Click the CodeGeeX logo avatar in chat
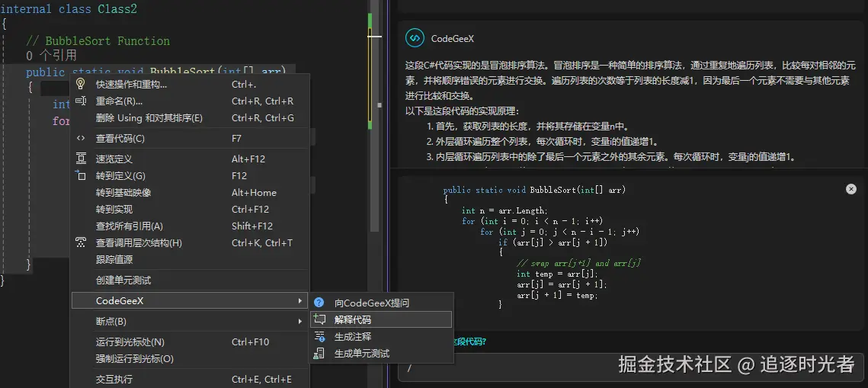The height and width of the screenshot is (388, 868). 415,38
